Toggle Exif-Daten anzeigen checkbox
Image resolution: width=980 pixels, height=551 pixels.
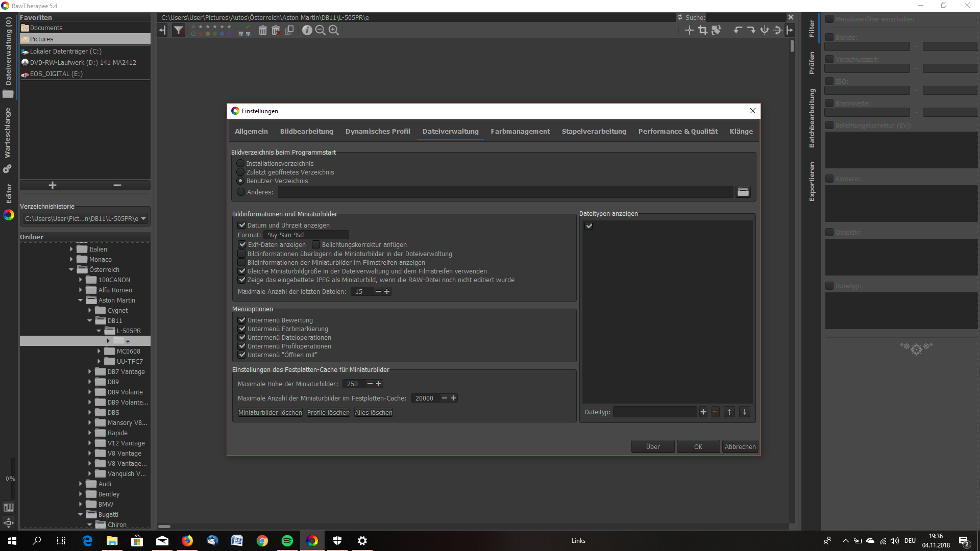[x=242, y=244]
